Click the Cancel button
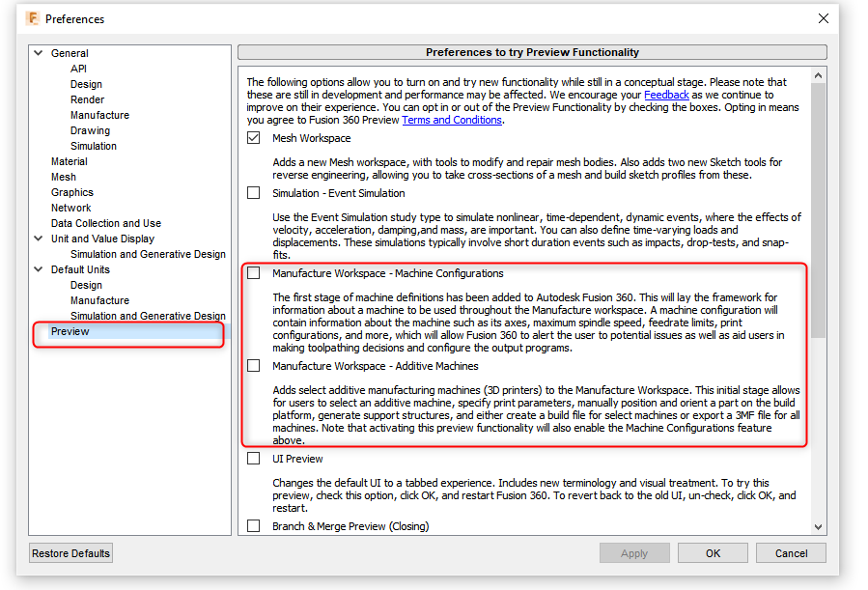 791,553
